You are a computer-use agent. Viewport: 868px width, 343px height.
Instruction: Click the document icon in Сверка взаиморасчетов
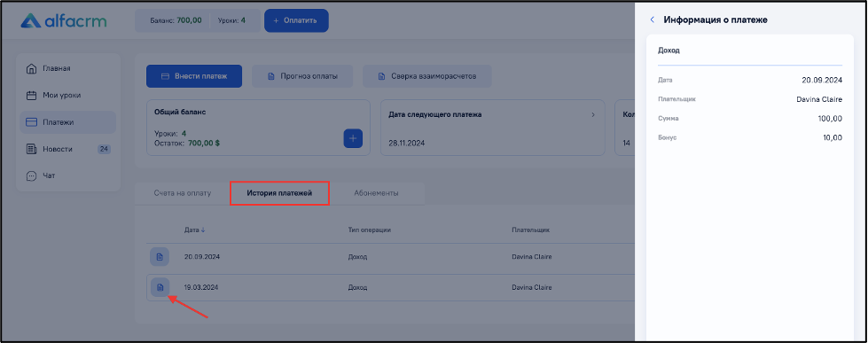pyautogui.click(x=381, y=76)
